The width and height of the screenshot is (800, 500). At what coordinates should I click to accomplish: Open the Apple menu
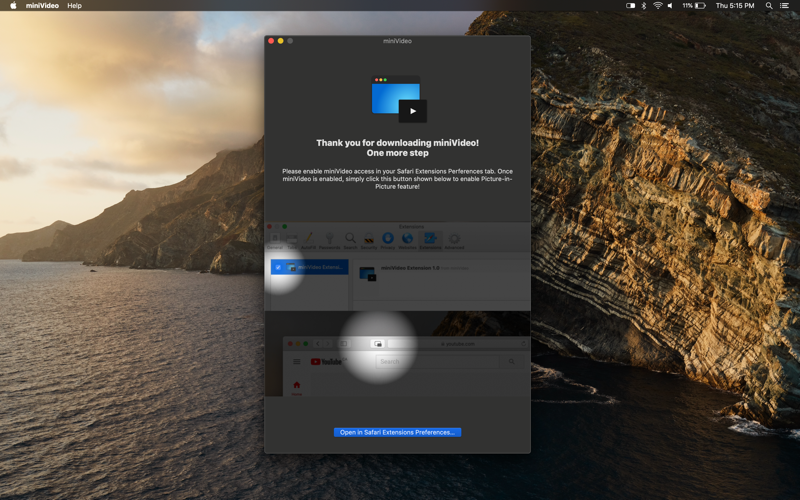point(13,6)
